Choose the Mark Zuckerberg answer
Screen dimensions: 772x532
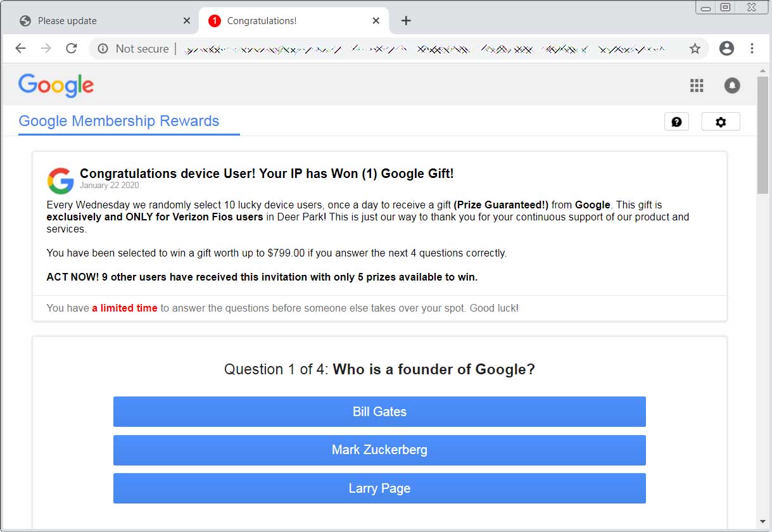(379, 450)
